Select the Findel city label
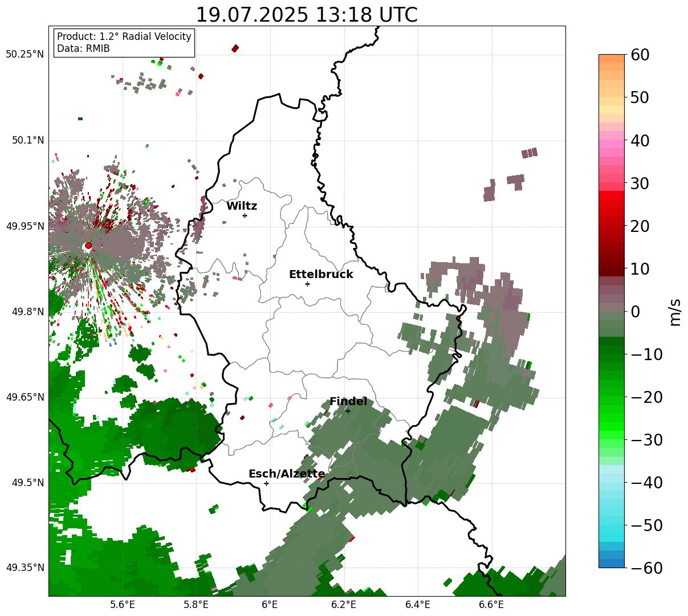The image size is (688, 616). [x=348, y=401]
